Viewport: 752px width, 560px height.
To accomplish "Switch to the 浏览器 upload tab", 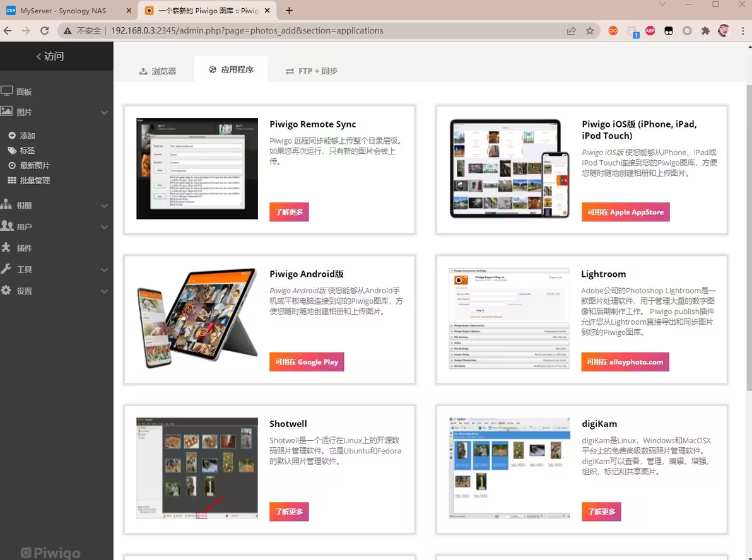I will 158,71.
